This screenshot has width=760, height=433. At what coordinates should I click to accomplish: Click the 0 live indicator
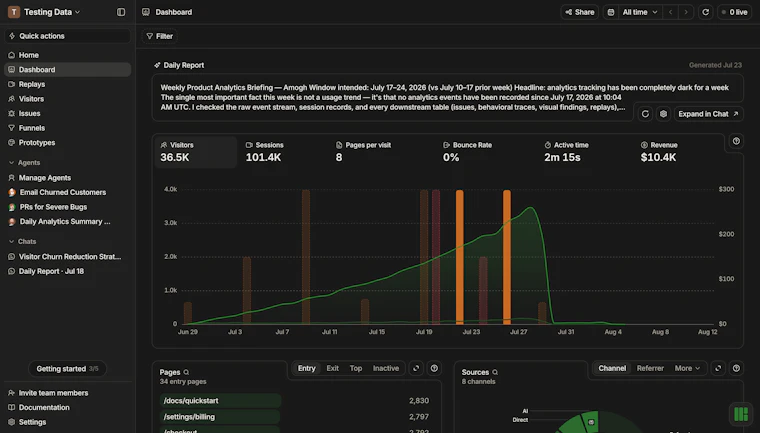click(x=734, y=12)
